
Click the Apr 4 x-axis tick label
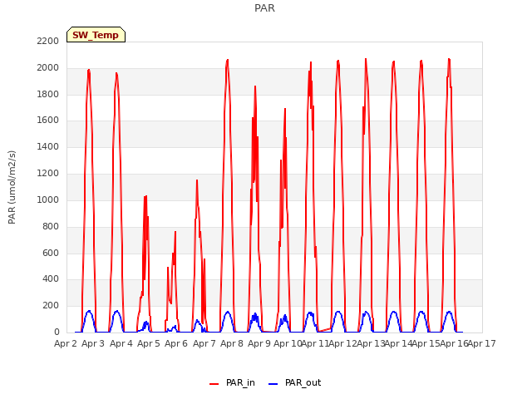(121, 343)
